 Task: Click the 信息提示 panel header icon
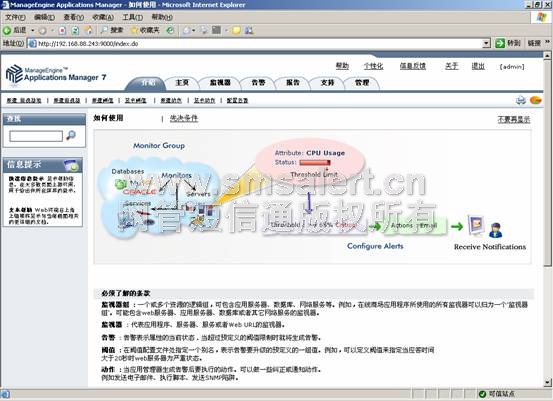71,165
